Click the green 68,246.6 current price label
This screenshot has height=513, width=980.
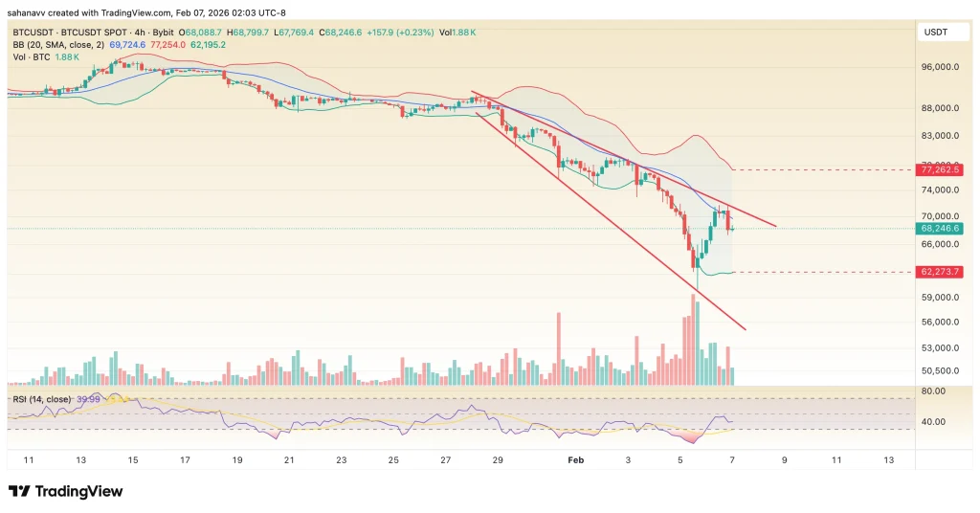coord(940,229)
